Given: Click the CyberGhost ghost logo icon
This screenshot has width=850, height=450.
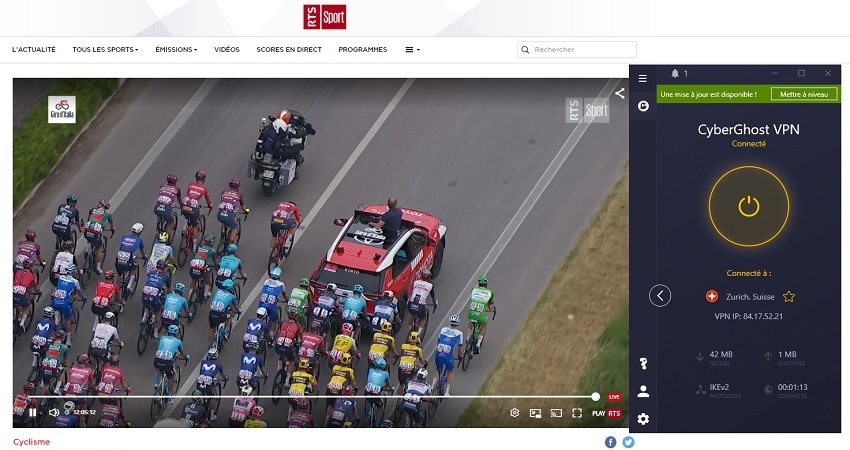Looking at the screenshot, I should [643, 106].
